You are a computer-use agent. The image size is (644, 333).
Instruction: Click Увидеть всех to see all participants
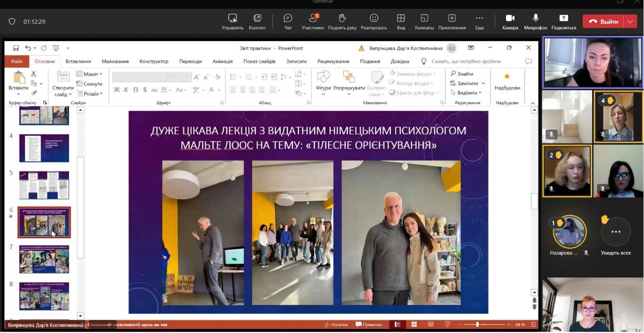(616, 232)
